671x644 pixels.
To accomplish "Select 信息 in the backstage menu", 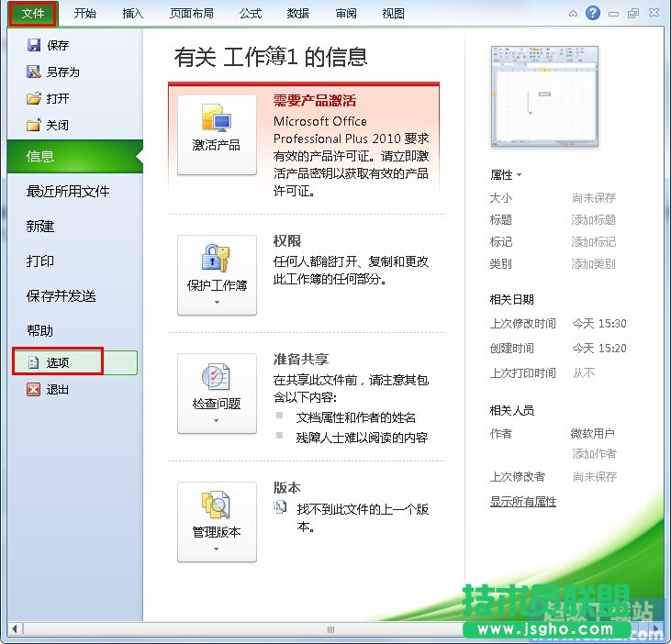I will coord(75,156).
